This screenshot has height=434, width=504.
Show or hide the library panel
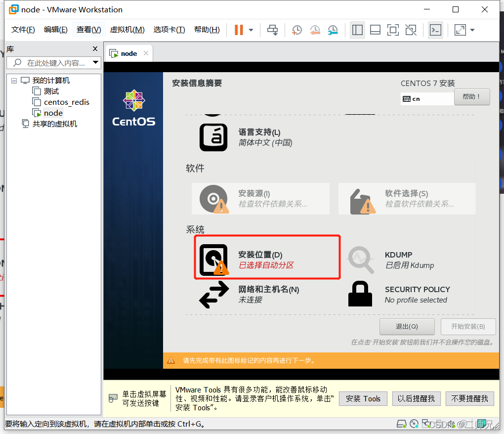click(x=357, y=30)
